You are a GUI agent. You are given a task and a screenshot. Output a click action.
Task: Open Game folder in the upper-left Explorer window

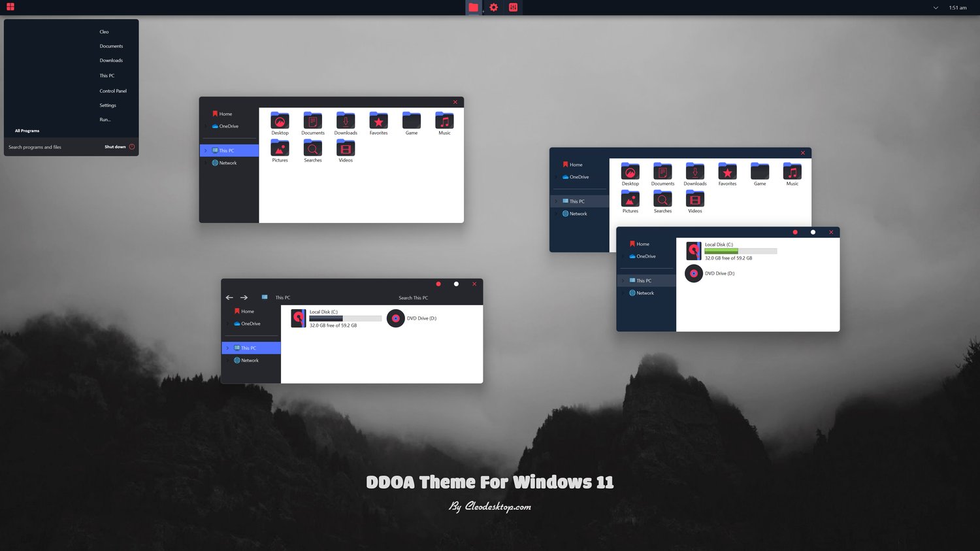412,124
